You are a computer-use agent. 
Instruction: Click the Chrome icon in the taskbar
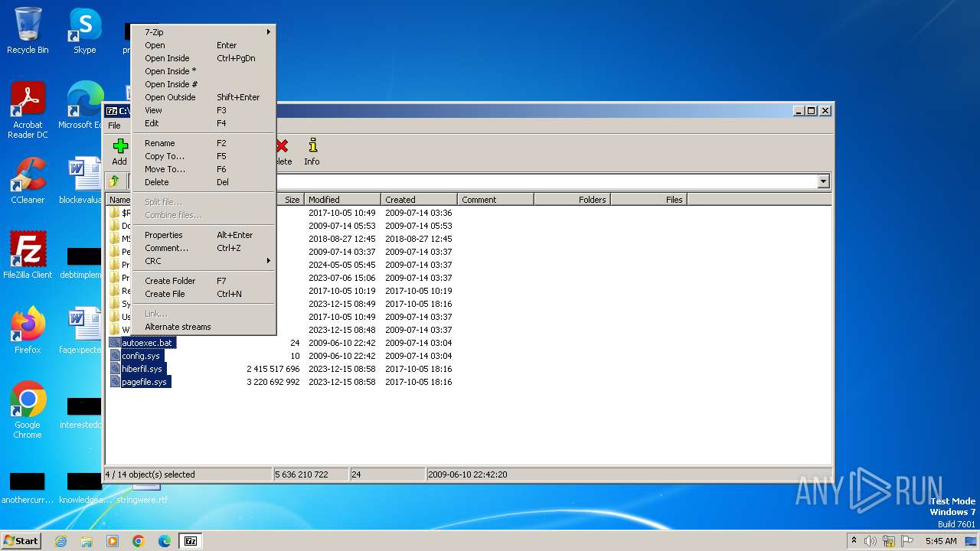(x=139, y=541)
